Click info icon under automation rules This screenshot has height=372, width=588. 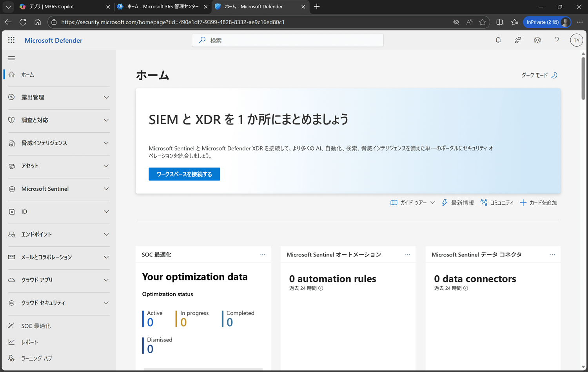point(321,288)
